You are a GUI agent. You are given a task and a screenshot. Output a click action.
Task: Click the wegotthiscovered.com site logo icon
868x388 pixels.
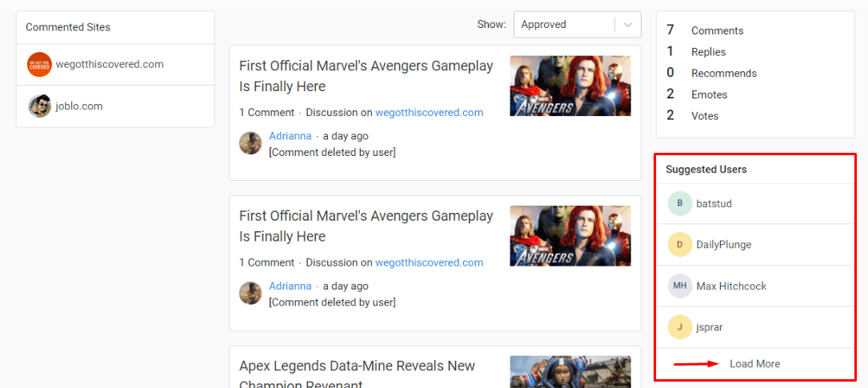click(39, 65)
